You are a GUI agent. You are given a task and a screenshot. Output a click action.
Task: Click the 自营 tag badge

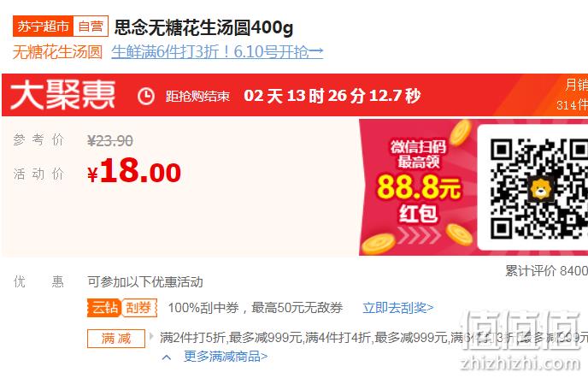click(91, 27)
